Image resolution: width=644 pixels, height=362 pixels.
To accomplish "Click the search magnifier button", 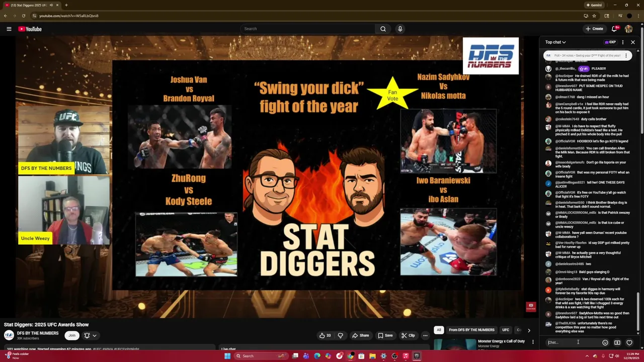I will (x=383, y=29).
